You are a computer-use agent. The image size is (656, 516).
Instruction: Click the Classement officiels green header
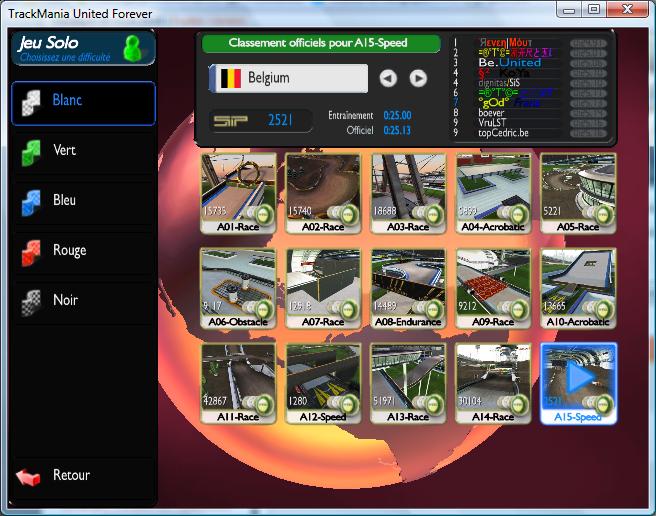[x=321, y=44]
